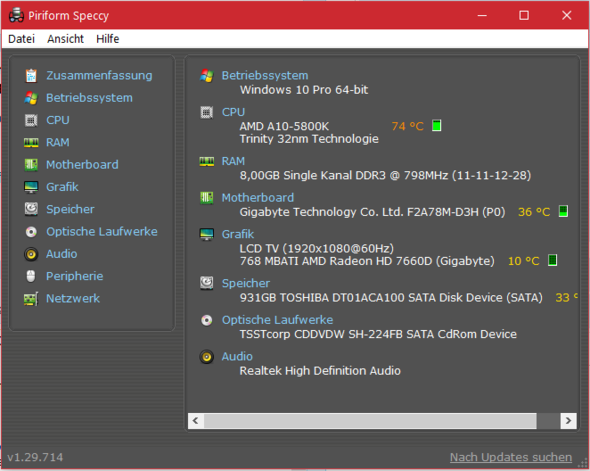The height and width of the screenshot is (471, 590).
Task: Click the Grafik monitor icon in sidebar
Action: click(x=31, y=187)
